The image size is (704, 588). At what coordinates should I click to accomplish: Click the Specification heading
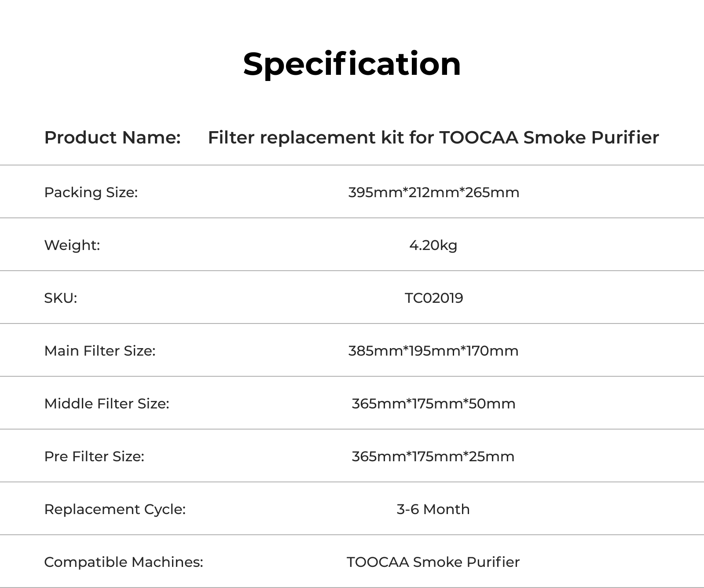352,64
